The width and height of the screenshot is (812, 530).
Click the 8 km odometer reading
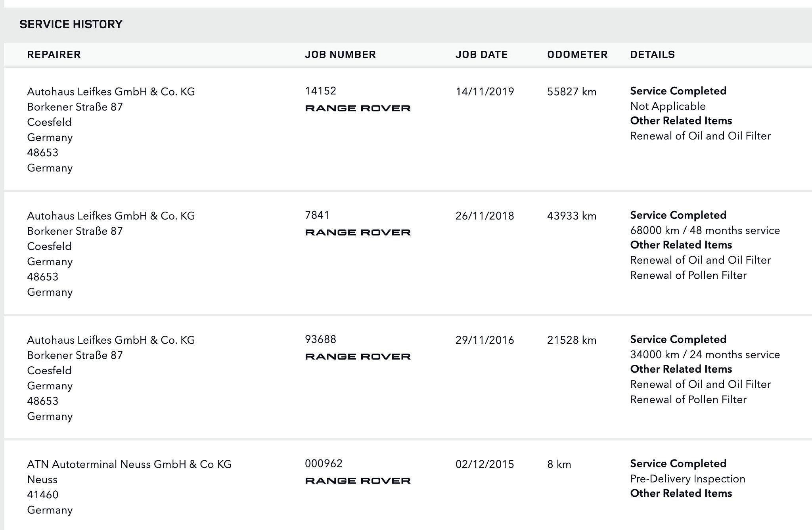[559, 464]
